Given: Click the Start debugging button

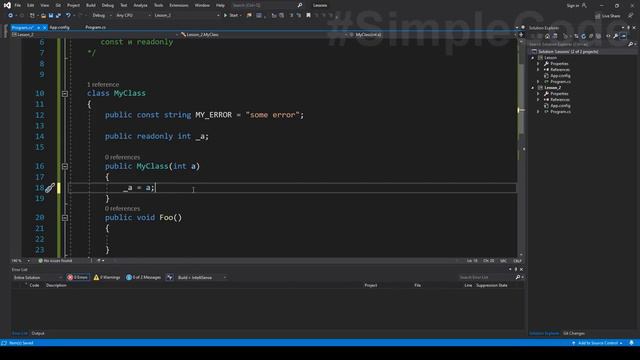Looking at the screenshot, I should pos(231,16).
